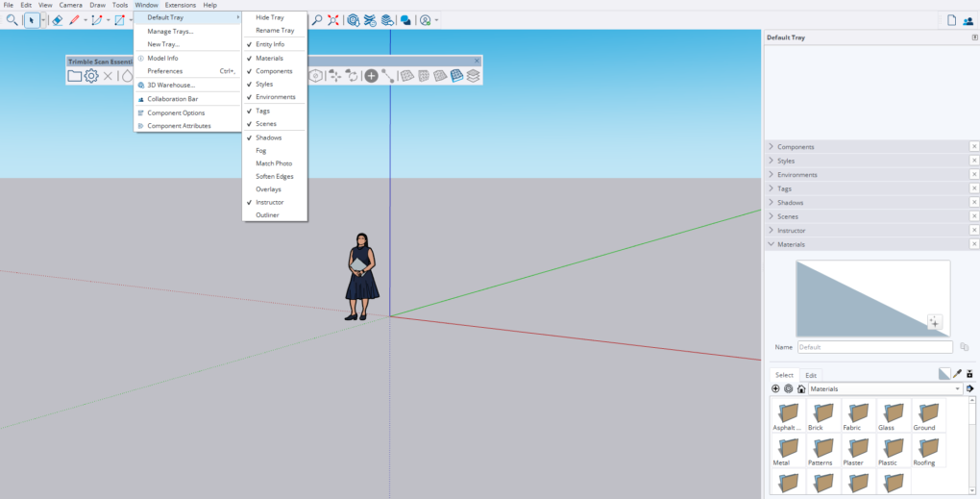Click the material Name input field
The width and height of the screenshot is (980, 499).
click(875, 347)
